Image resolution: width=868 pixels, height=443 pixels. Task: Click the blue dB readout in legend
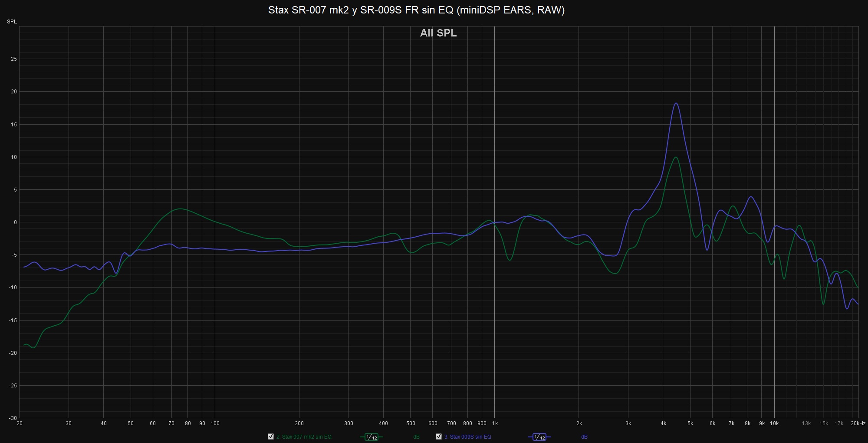[x=584, y=437]
